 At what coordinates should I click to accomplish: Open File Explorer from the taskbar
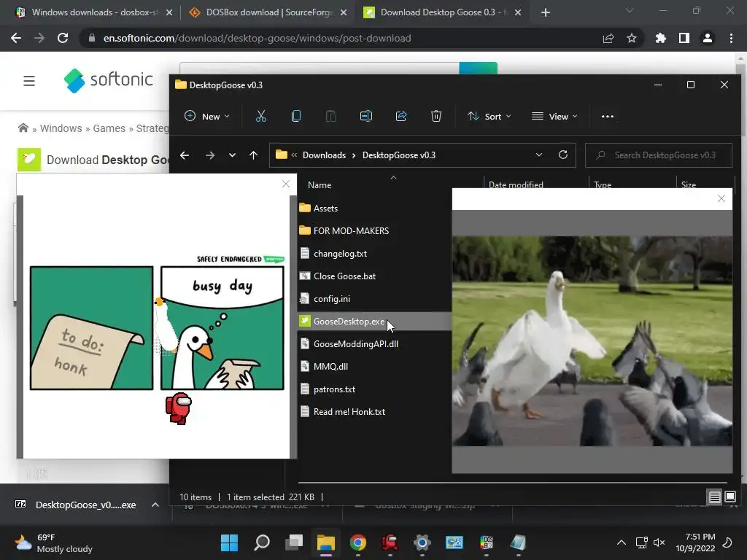point(326,542)
